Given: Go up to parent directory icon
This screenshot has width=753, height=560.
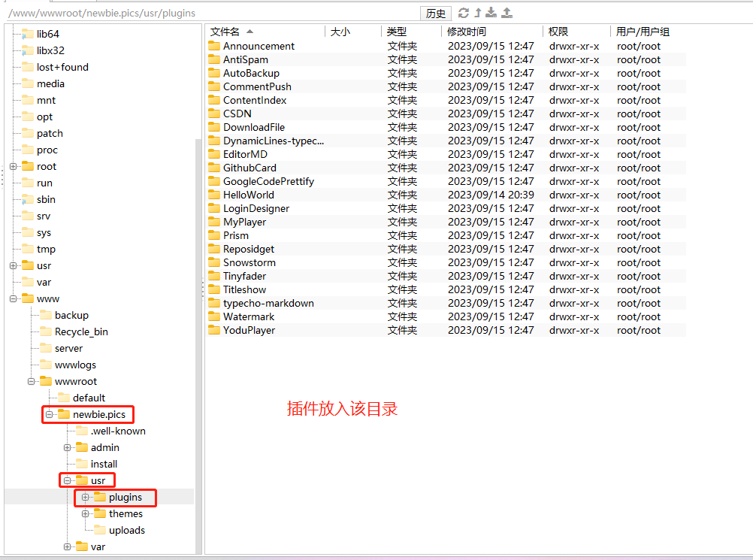Looking at the screenshot, I should pyautogui.click(x=478, y=13).
